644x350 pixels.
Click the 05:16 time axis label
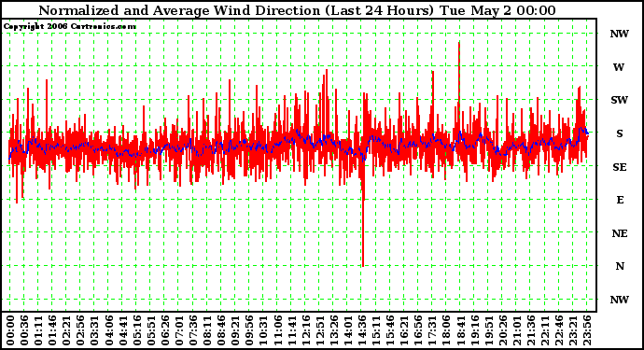pos(137,330)
